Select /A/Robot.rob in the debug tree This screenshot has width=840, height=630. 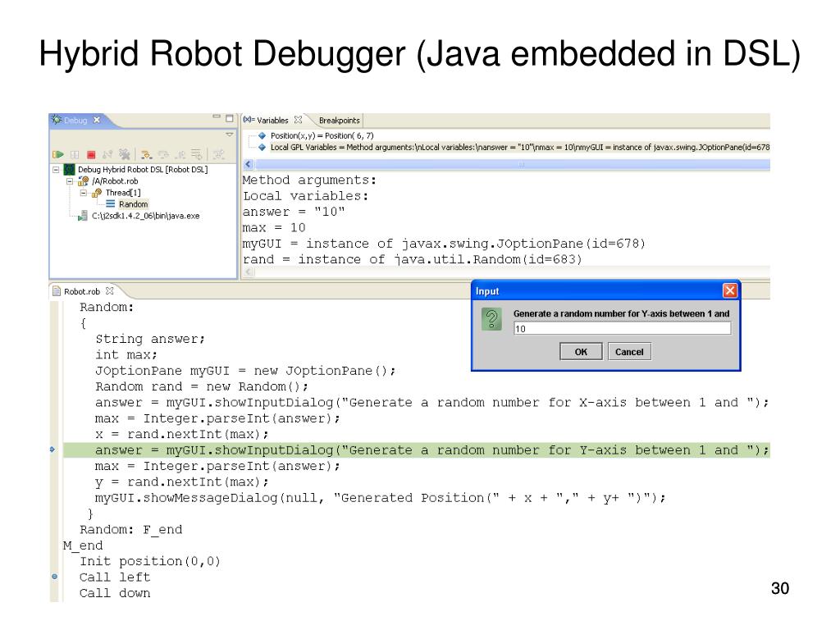click(115, 181)
